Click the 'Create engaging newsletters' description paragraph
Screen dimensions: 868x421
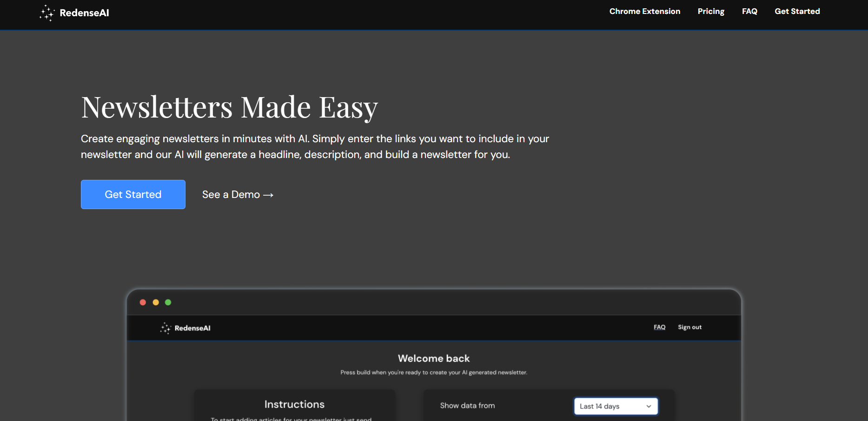(315, 146)
